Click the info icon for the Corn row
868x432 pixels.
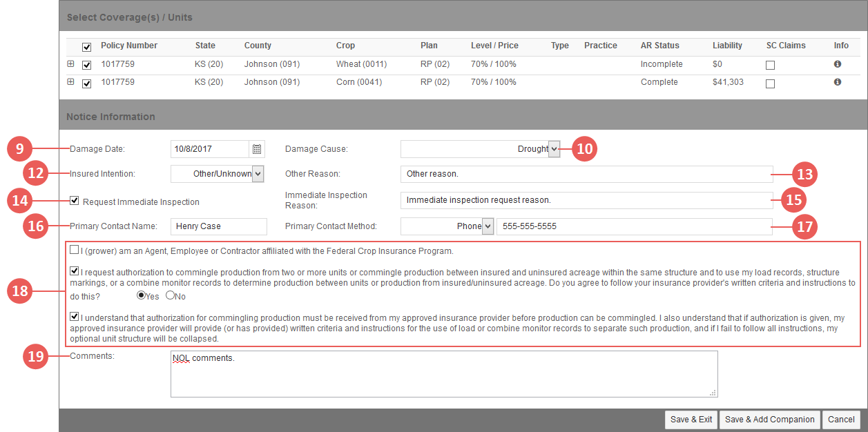[838, 82]
